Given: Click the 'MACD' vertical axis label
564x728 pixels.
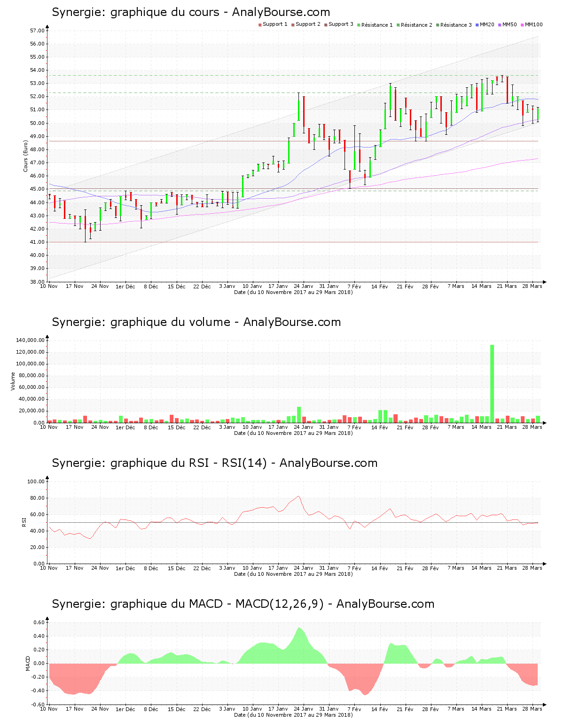Looking at the screenshot, I should [28, 664].
